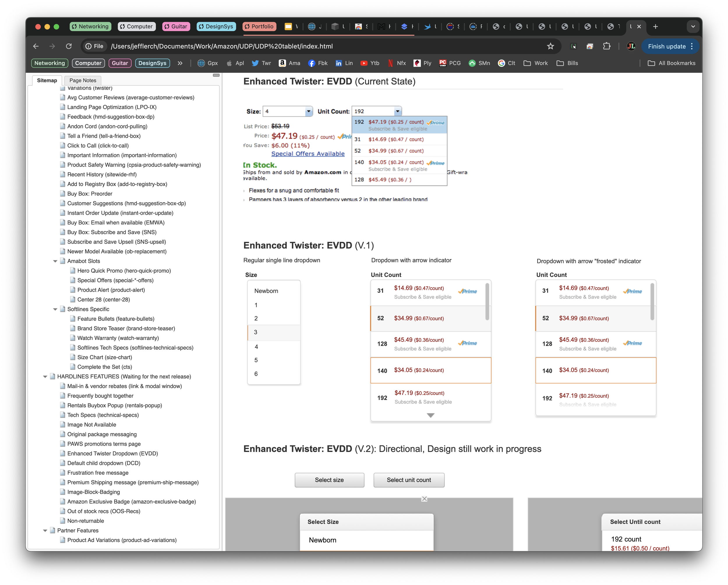728x585 pixels.
Task: Click the Finish update button
Action: point(667,46)
